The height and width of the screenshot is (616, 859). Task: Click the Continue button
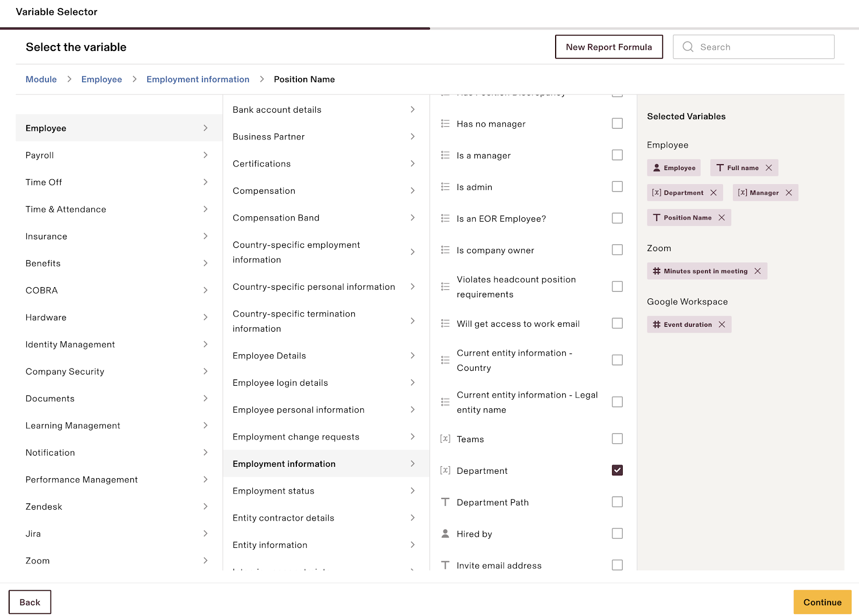(x=822, y=602)
